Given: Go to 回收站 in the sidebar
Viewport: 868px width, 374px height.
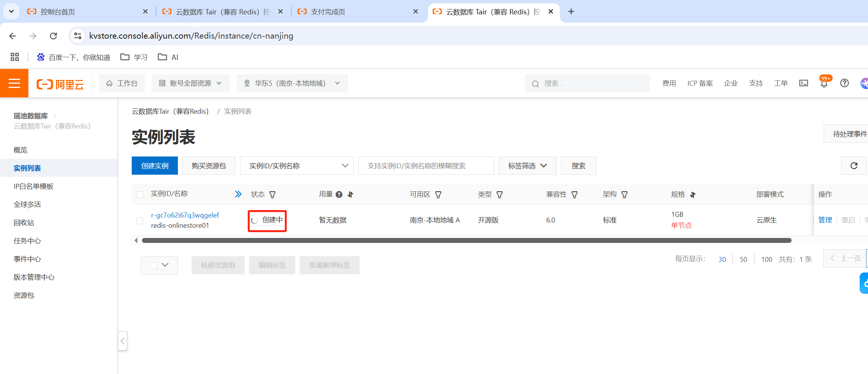Looking at the screenshot, I should point(24,223).
